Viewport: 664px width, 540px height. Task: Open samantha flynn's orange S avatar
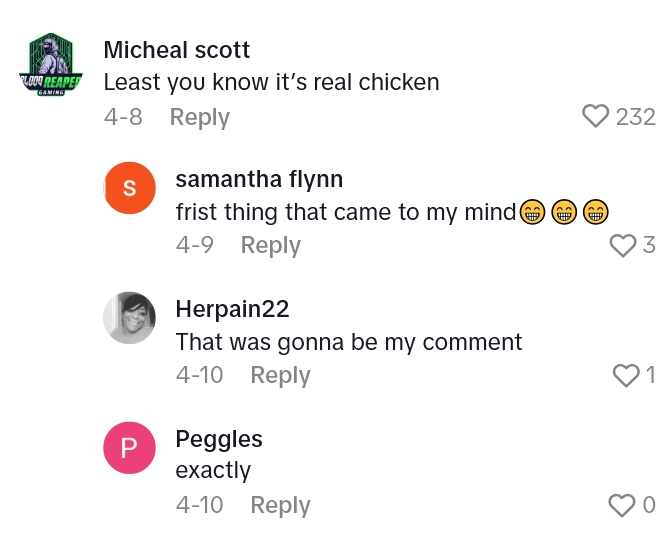pyautogui.click(x=129, y=188)
